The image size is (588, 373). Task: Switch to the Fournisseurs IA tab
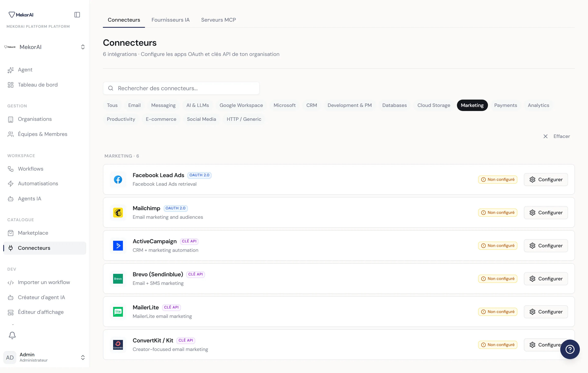click(x=170, y=20)
